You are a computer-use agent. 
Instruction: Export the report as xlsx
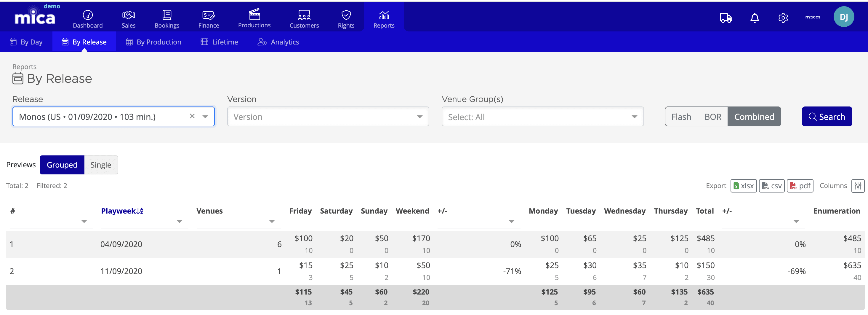pos(743,185)
